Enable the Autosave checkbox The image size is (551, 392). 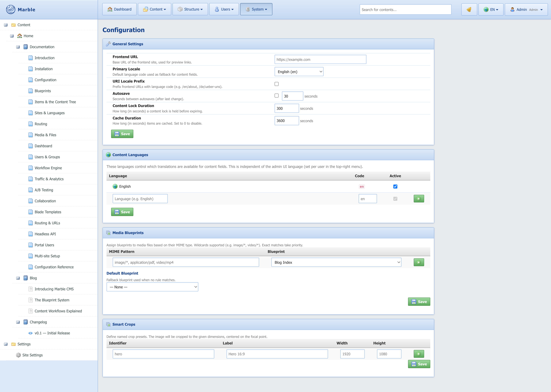276,96
